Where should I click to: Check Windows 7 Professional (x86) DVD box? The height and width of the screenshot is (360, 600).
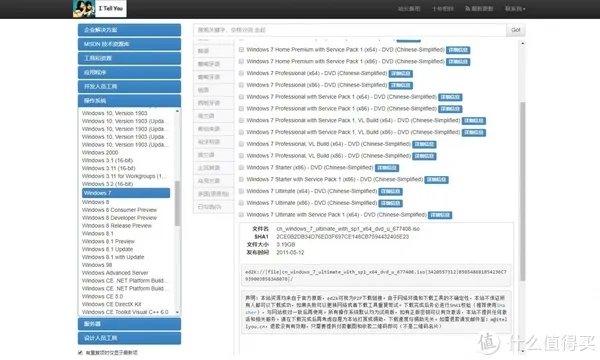(241, 85)
